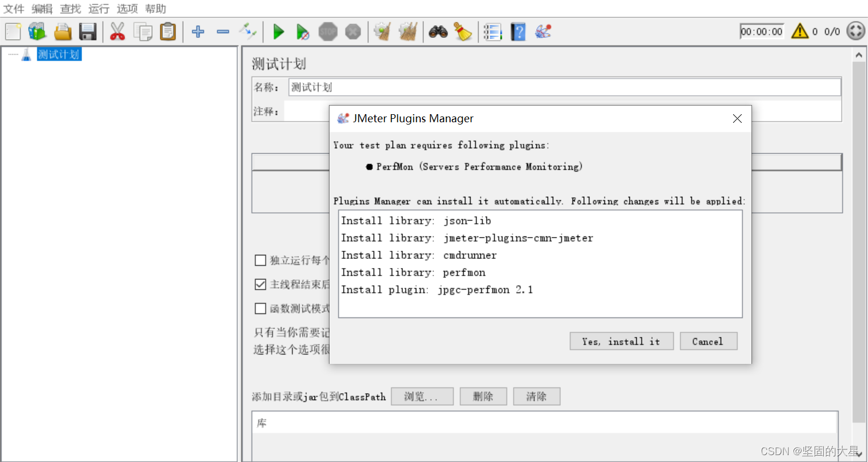
Task: Click 'Install library: cmdrunner' line
Action: click(419, 255)
